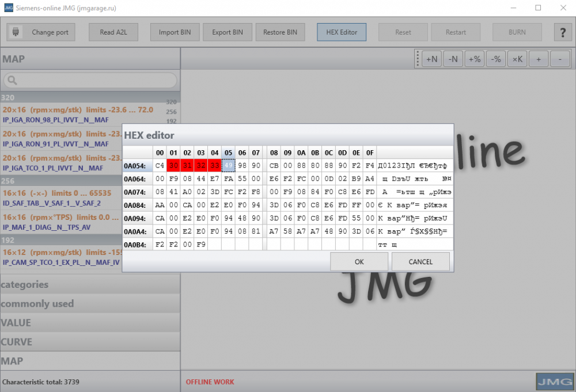Click the BURN button
This screenshot has height=392, width=576.
point(517,32)
